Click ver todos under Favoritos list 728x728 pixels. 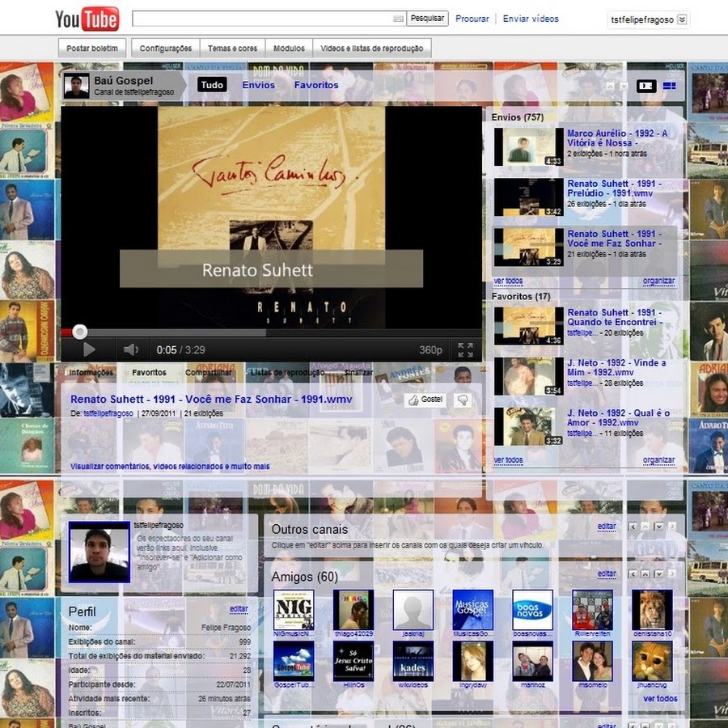tap(508, 459)
